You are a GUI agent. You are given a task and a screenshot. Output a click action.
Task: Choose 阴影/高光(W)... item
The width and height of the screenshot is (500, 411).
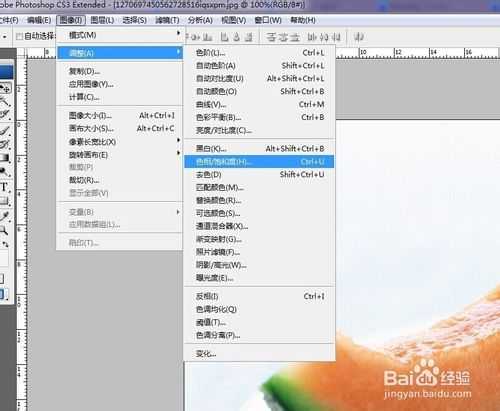(259, 265)
